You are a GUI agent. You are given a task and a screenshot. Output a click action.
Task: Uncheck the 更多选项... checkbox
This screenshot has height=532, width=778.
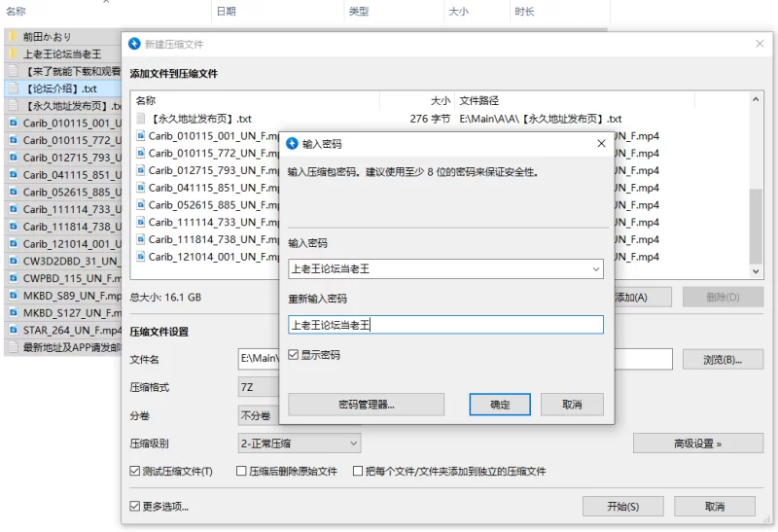click(x=134, y=506)
